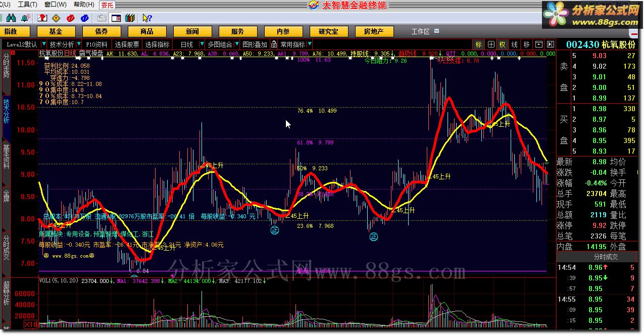
Task: Toggle the split-window layout icon
Action: [x=116, y=18]
